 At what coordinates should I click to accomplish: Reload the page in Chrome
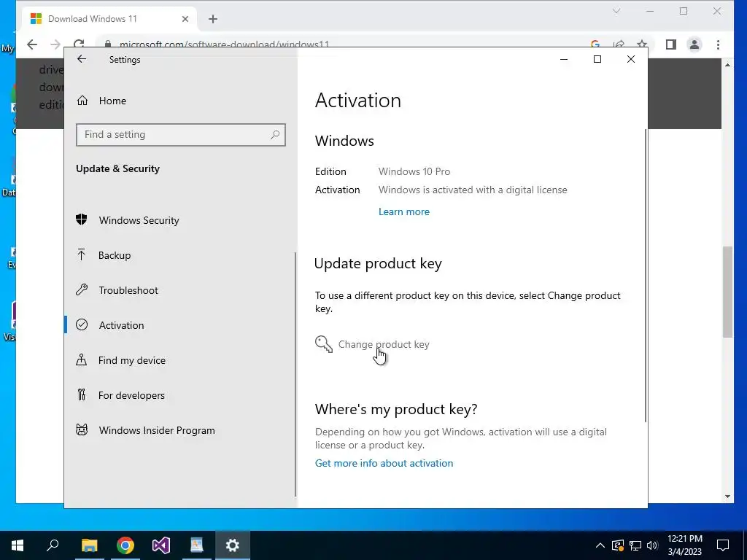(79, 44)
